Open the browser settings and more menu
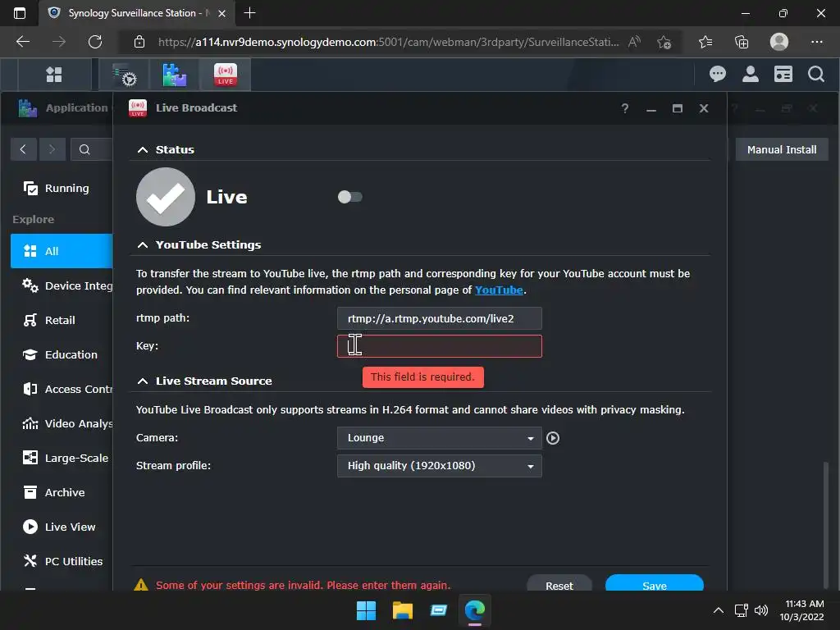 [x=816, y=42]
